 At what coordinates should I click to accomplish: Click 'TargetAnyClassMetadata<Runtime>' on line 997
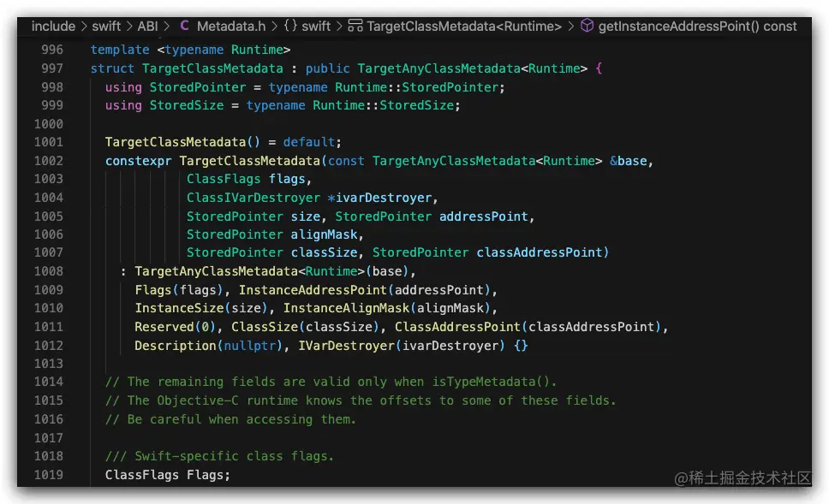click(x=472, y=68)
